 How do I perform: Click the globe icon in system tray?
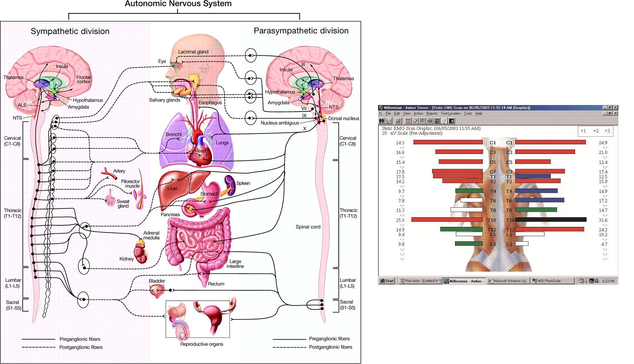tap(597, 281)
